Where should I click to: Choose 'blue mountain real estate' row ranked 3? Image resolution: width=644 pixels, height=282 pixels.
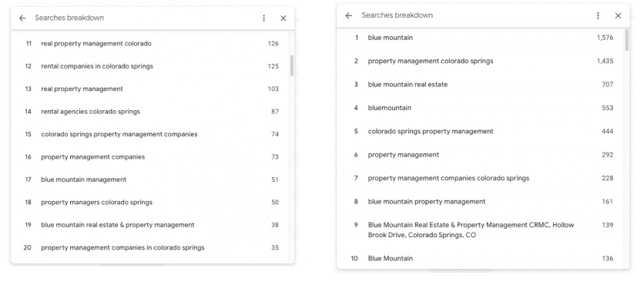point(481,85)
